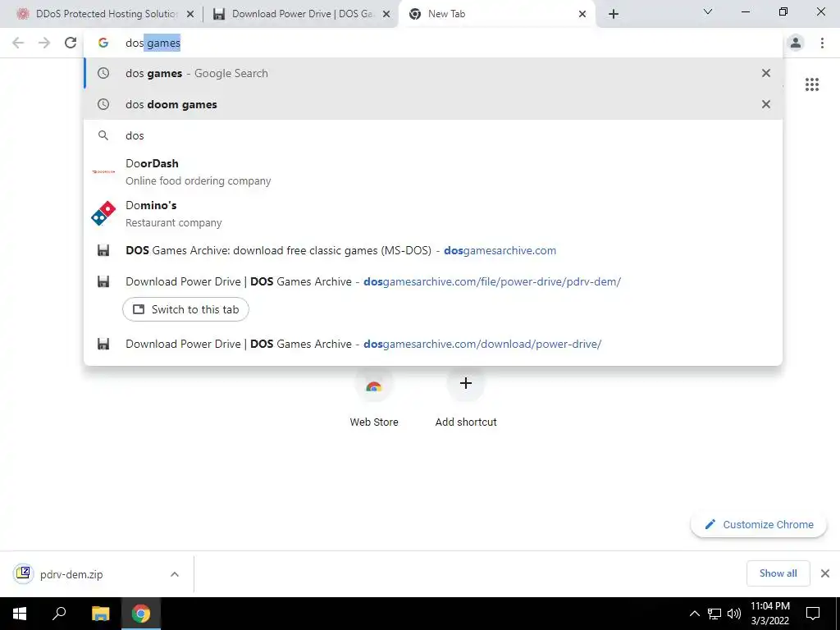This screenshot has width=840, height=630.
Task: Open the Web Store shortcut
Action: coord(374,396)
